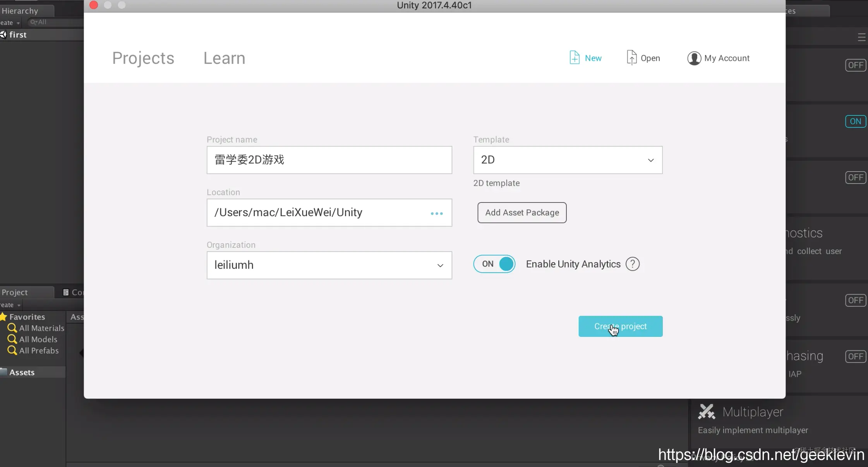Select the first scene in Hierarchy
The image size is (868, 467).
point(42,35)
